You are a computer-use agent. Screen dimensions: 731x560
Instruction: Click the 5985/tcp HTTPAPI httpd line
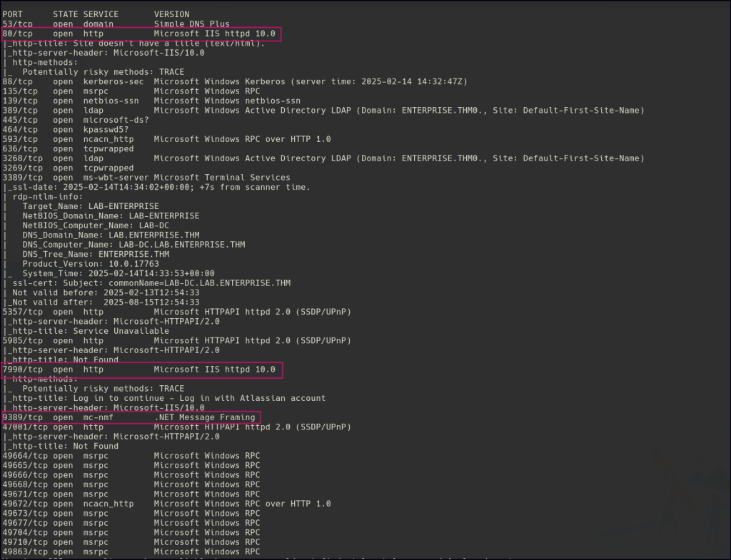pyautogui.click(x=176, y=341)
